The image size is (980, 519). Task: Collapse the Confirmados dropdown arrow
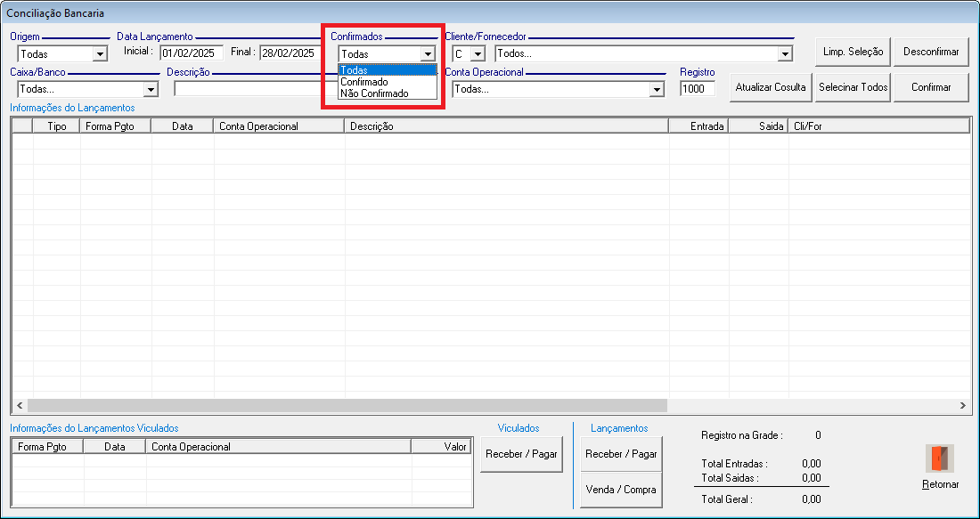[428, 54]
